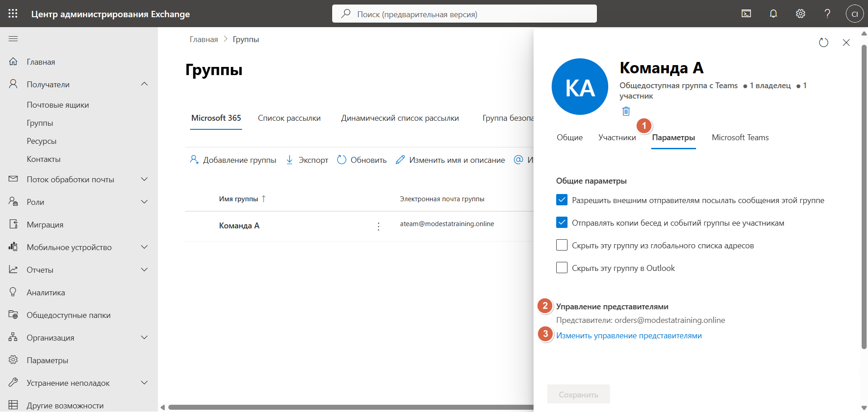Open Контакты in sidebar
Viewport: 868px width, 412px height.
click(x=43, y=159)
